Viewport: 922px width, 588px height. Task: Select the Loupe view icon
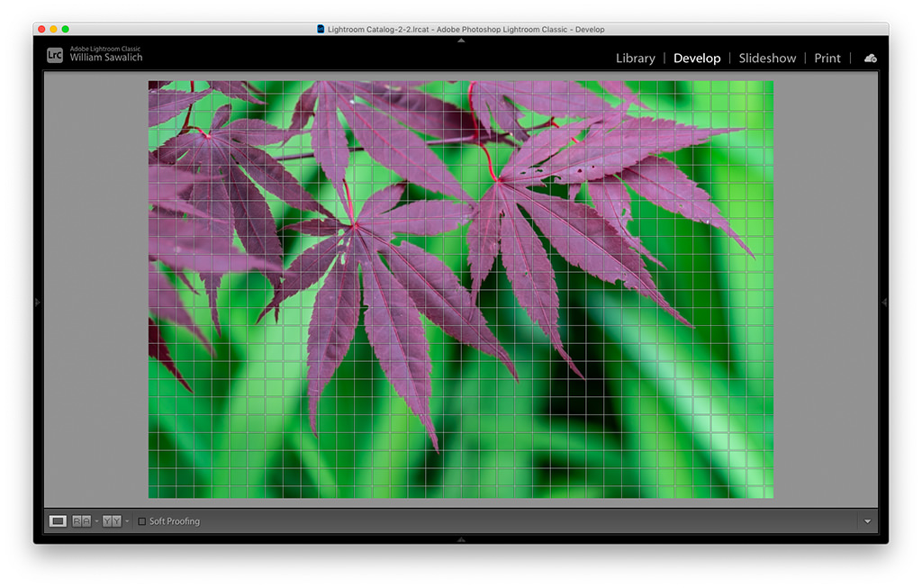58,521
